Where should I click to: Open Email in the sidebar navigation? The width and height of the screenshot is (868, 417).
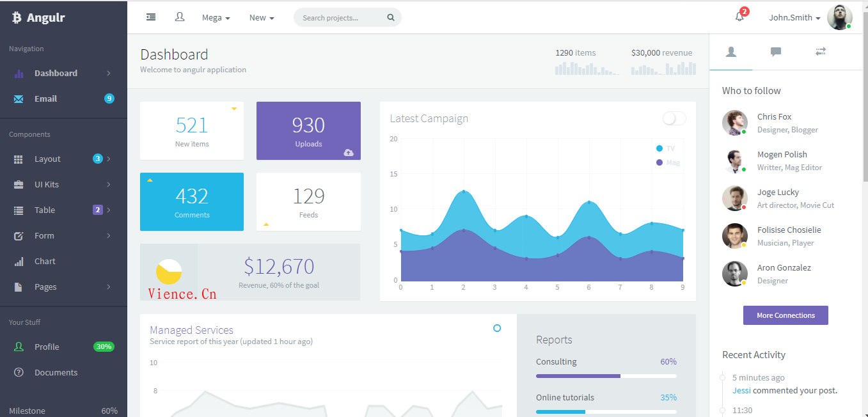point(45,98)
